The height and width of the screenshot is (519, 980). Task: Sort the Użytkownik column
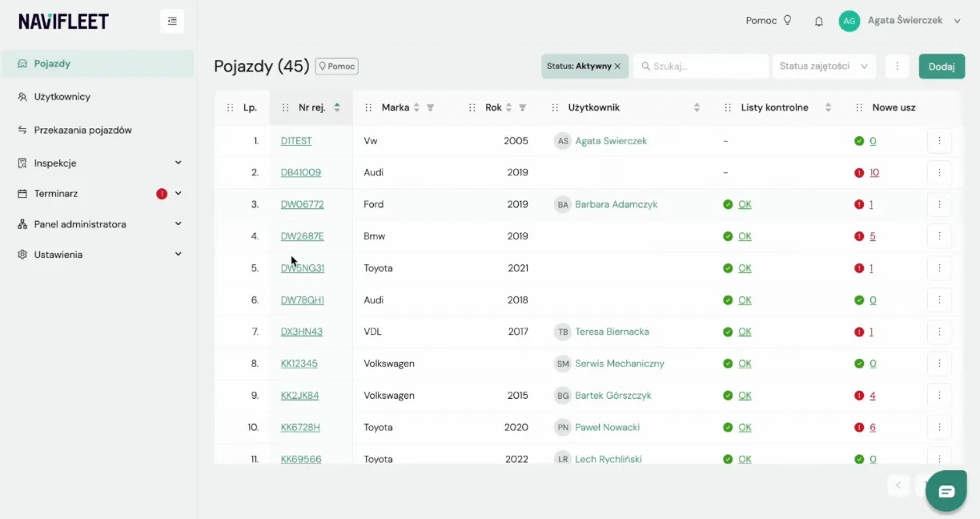tap(697, 107)
